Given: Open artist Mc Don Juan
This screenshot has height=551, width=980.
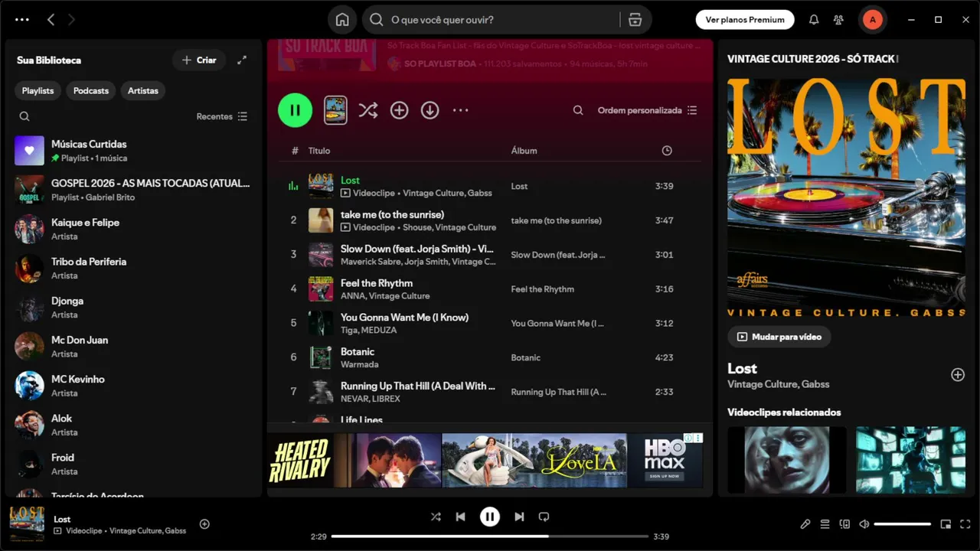Looking at the screenshot, I should pos(134,347).
